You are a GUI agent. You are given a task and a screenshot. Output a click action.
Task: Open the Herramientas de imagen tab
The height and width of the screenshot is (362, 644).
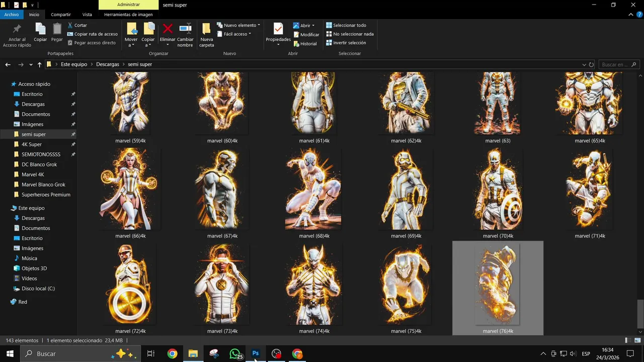(128, 15)
